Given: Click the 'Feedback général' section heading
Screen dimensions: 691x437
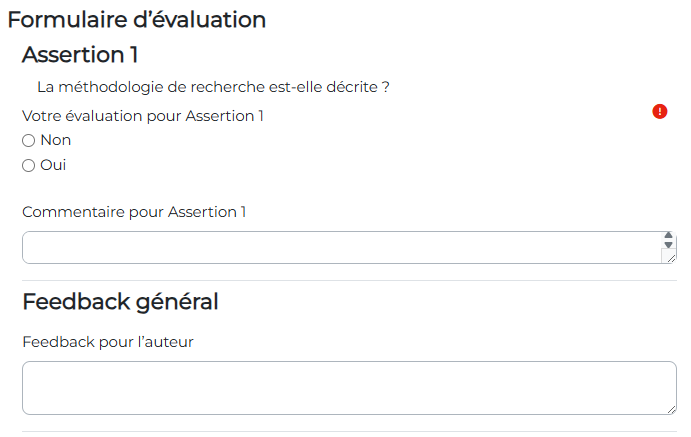Looking at the screenshot, I should coord(120,301).
